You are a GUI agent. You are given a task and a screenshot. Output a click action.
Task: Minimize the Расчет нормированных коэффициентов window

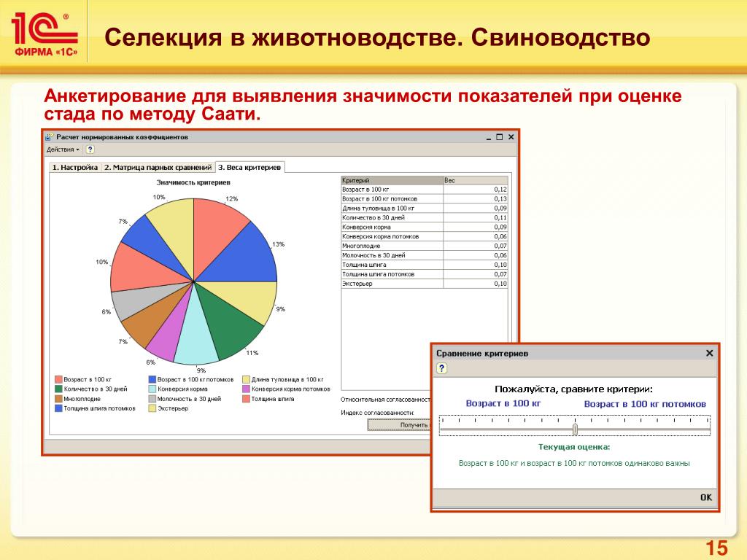tap(489, 138)
